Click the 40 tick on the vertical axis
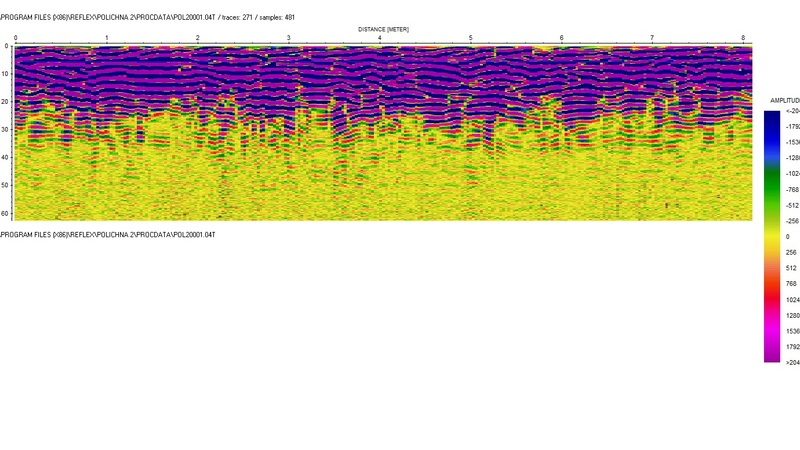The height and width of the screenshot is (450, 800). 5,157
